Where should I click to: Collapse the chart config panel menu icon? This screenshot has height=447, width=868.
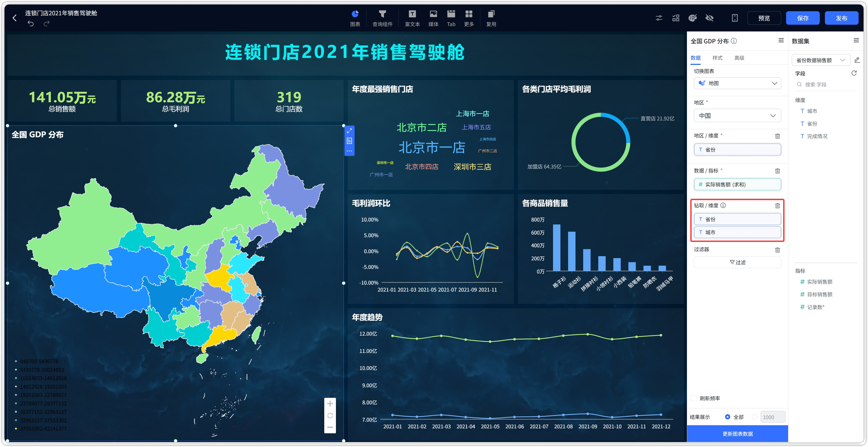click(x=781, y=40)
